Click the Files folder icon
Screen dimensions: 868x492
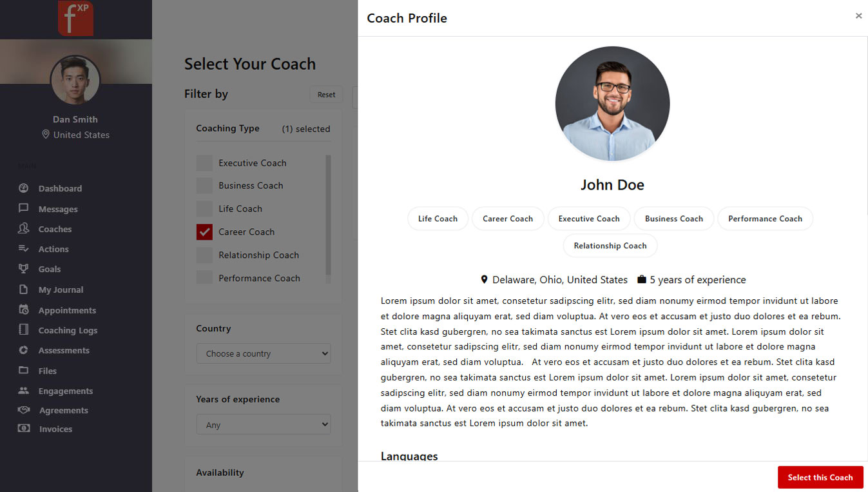click(24, 370)
